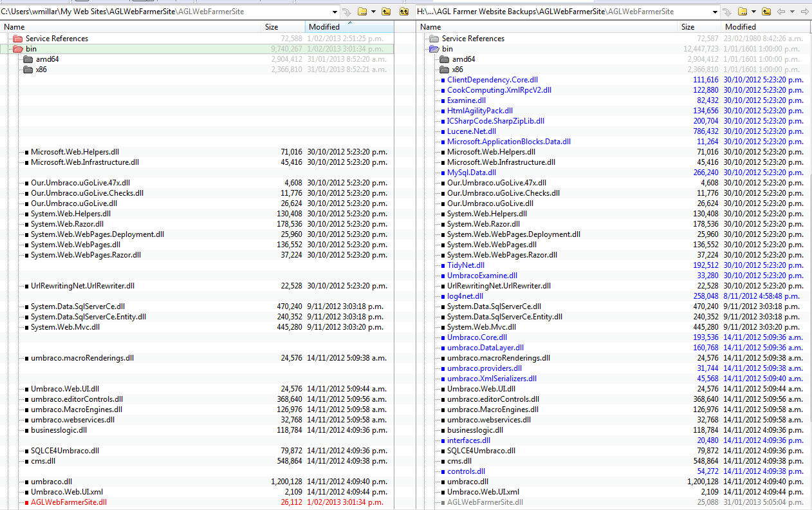Open the right path history dropdown
812x510 pixels.
[714, 12]
